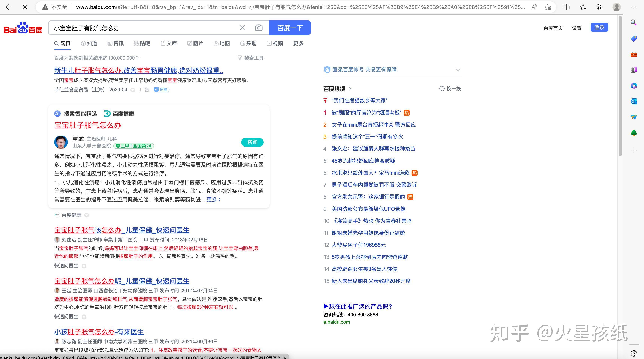The height and width of the screenshot is (359, 644).
Task: Click the camera icon for image search
Action: pos(258,28)
